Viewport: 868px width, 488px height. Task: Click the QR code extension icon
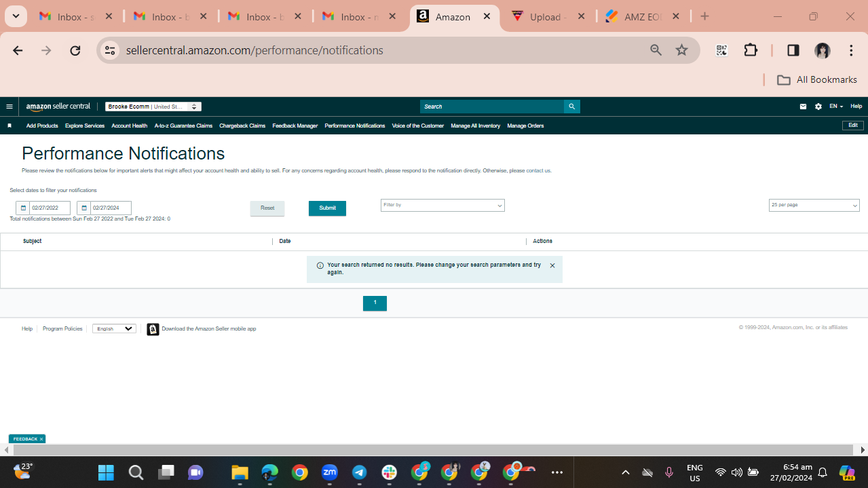(721, 50)
